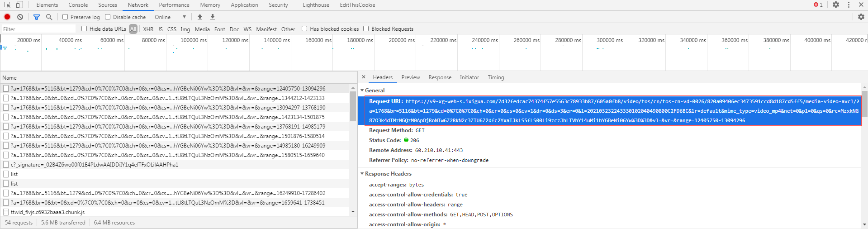868x229 pixels.
Task: Switch to the Performance panel tab
Action: coord(174,5)
